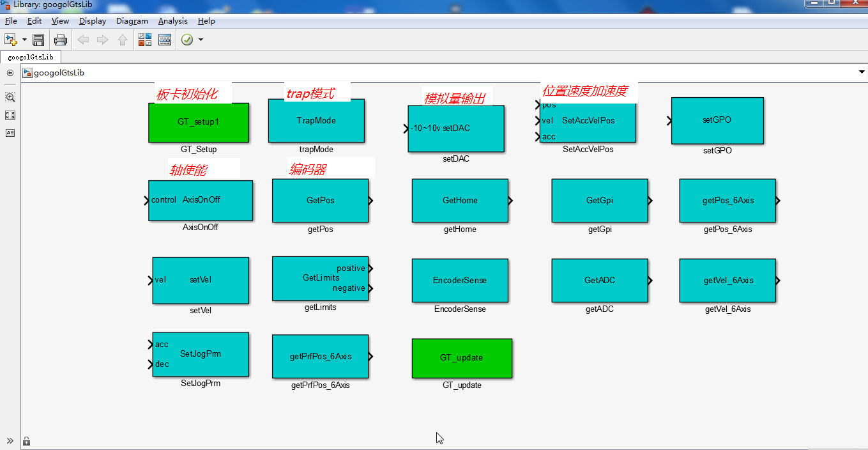Open the Model Explorer icon
The height and width of the screenshot is (450, 868).
[x=165, y=40]
